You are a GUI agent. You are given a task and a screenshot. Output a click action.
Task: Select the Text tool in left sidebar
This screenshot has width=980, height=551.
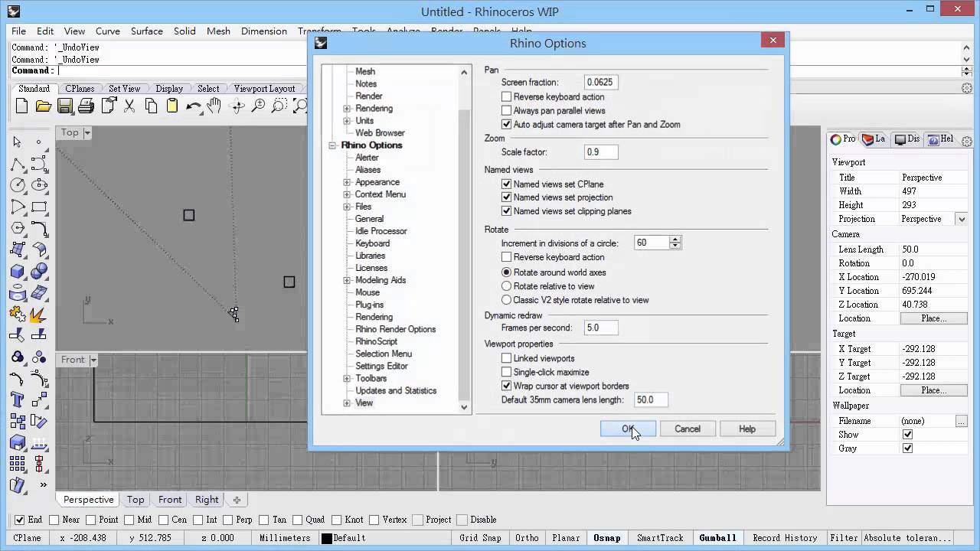(x=17, y=399)
